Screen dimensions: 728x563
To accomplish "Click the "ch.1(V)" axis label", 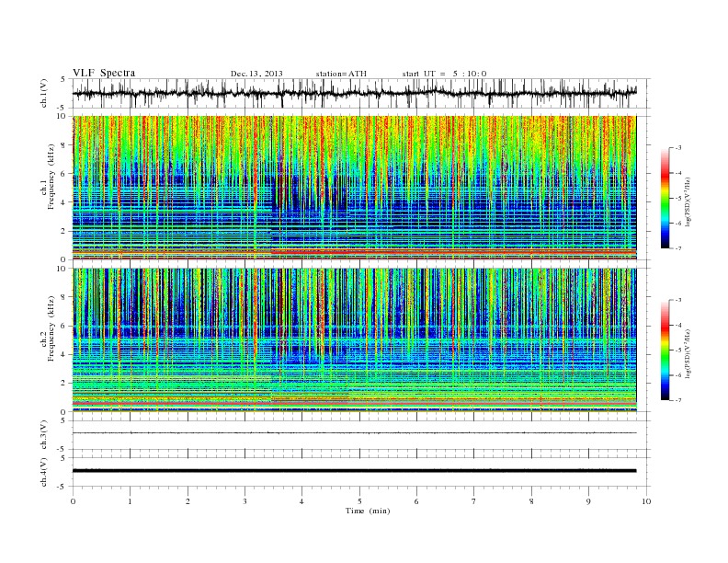I will point(44,94).
